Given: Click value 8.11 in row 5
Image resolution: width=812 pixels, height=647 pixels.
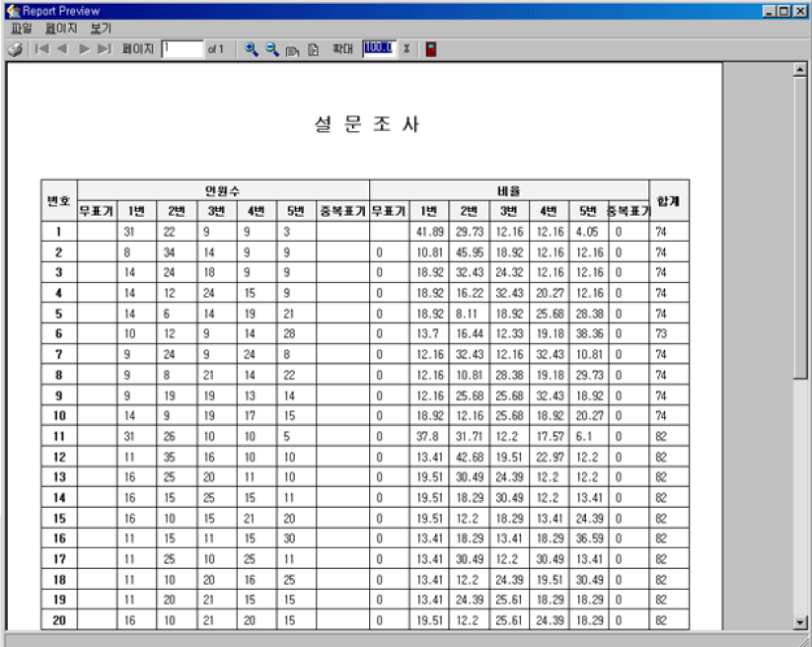Looking at the screenshot, I should [x=466, y=314].
